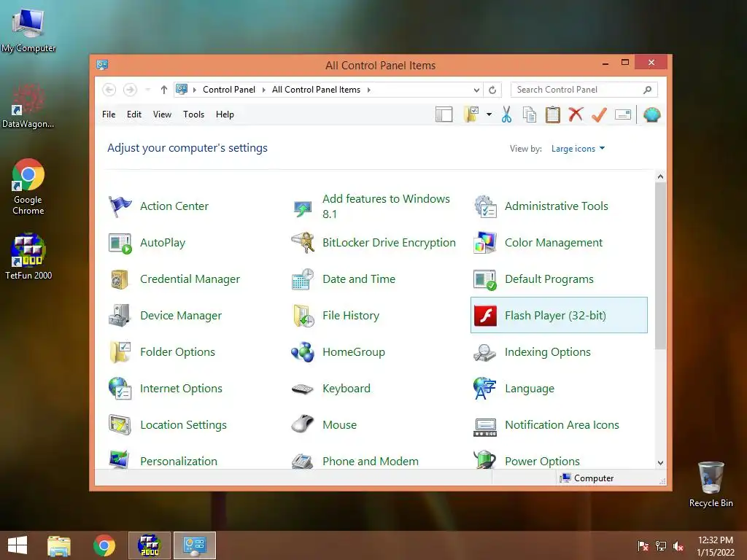Open the red Flash Player icon
747x560 pixels.
coord(485,315)
